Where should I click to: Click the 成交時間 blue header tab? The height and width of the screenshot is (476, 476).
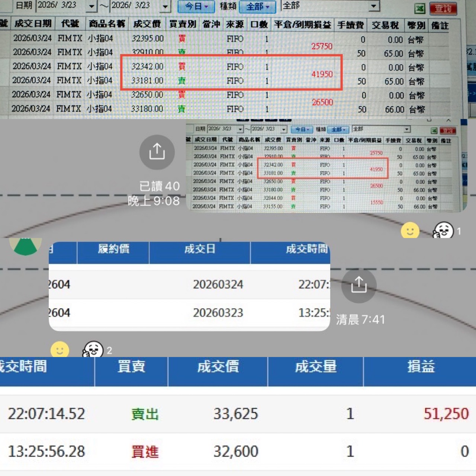pos(23,367)
